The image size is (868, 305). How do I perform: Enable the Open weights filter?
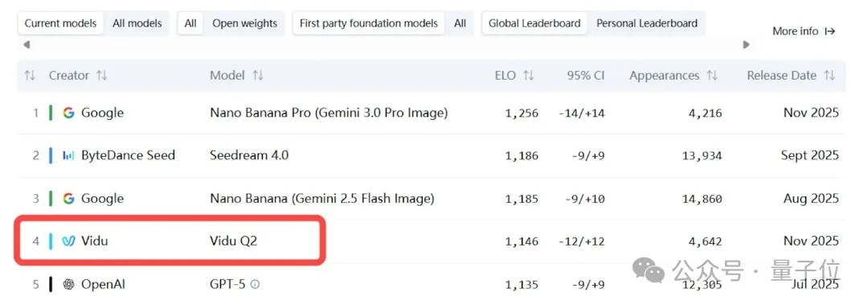click(x=244, y=23)
